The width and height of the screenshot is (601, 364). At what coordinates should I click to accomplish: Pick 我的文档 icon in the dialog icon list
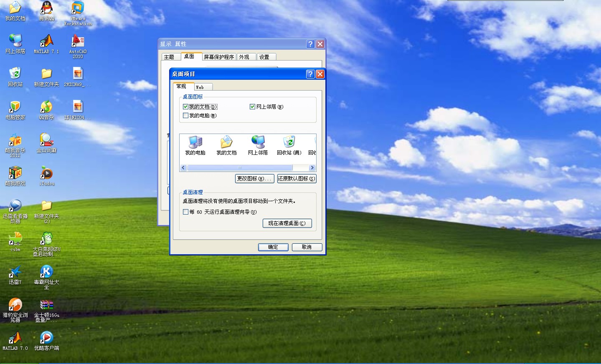(226, 145)
